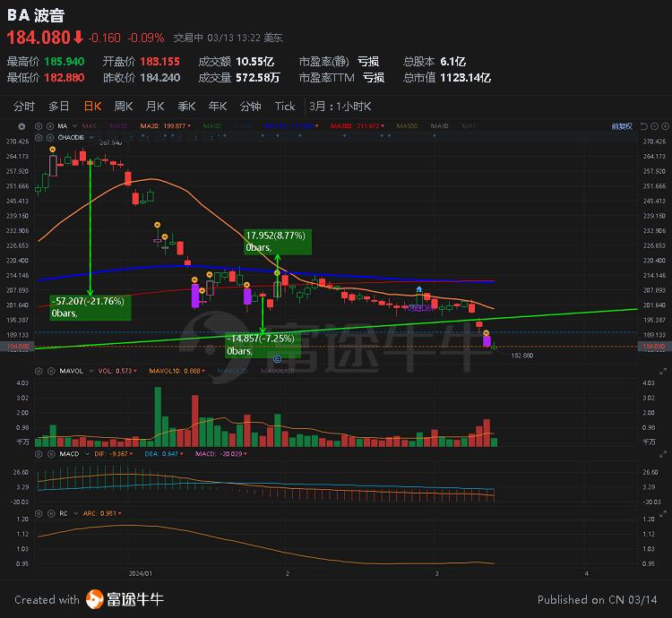Select custom period 3月:1小时K
This screenshot has height=618, width=672.
click(x=340, y=107)
